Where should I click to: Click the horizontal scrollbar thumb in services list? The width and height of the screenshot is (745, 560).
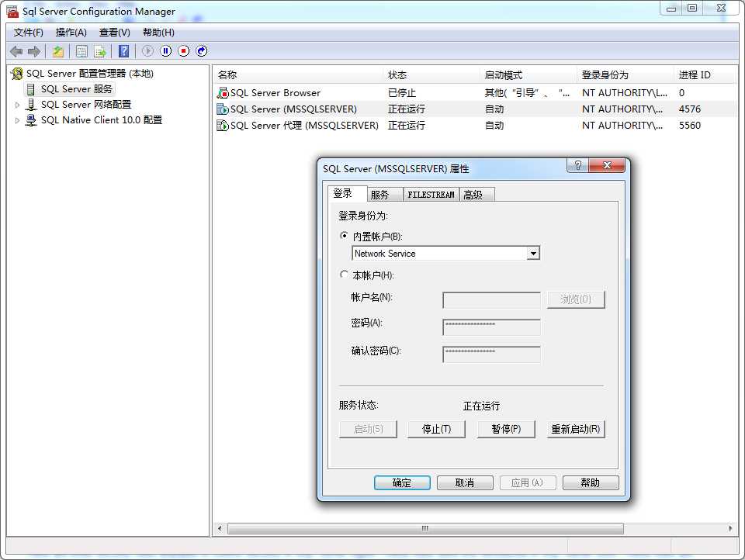(x=425, y=529)
